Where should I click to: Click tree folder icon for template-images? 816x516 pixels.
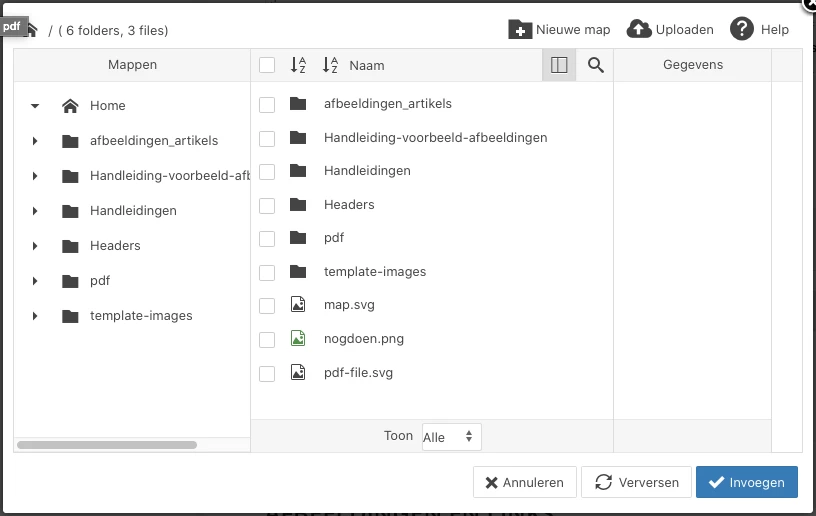(70, 316)
